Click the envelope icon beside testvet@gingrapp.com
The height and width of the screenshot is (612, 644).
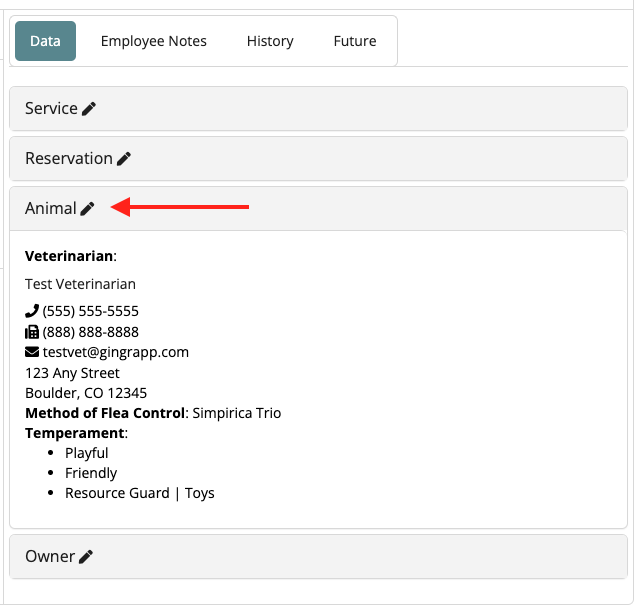click(32, 352)
